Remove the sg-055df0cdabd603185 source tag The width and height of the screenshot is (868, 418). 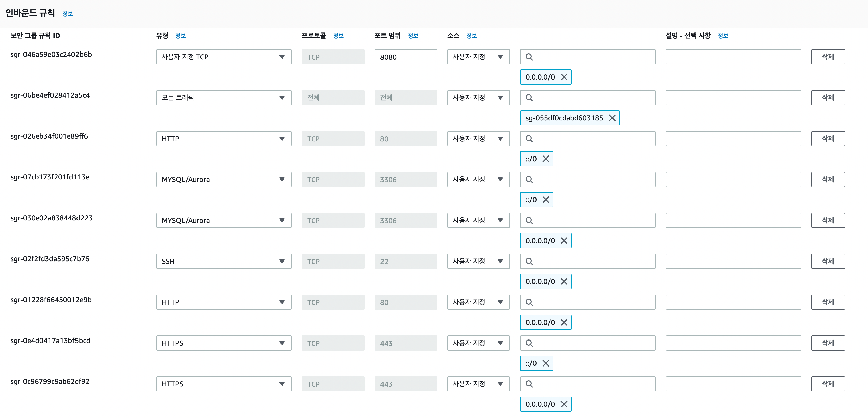[612, 118]
